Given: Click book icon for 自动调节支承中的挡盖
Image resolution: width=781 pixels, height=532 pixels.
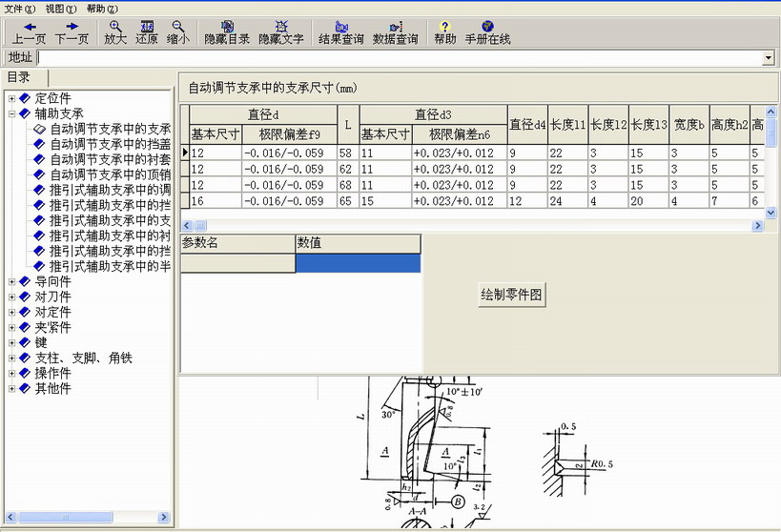Looking at the screenshot, I should tap(39, 145).
